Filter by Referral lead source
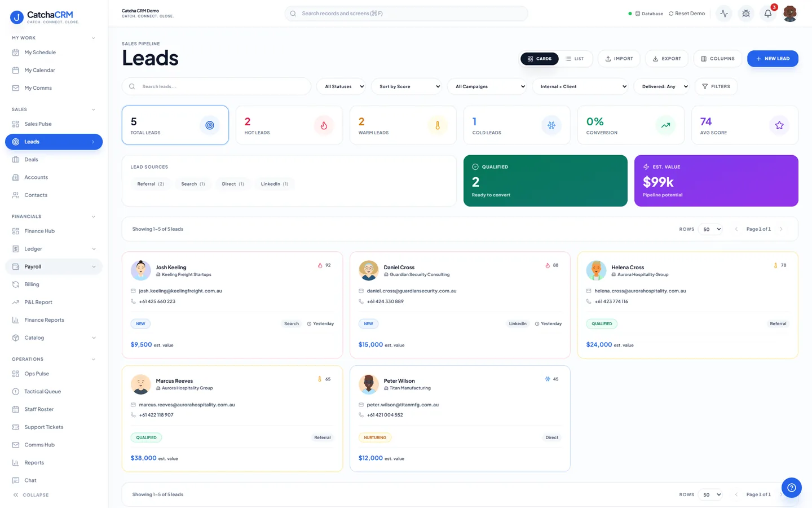812x508 pixels. click(x=151, y=184)
